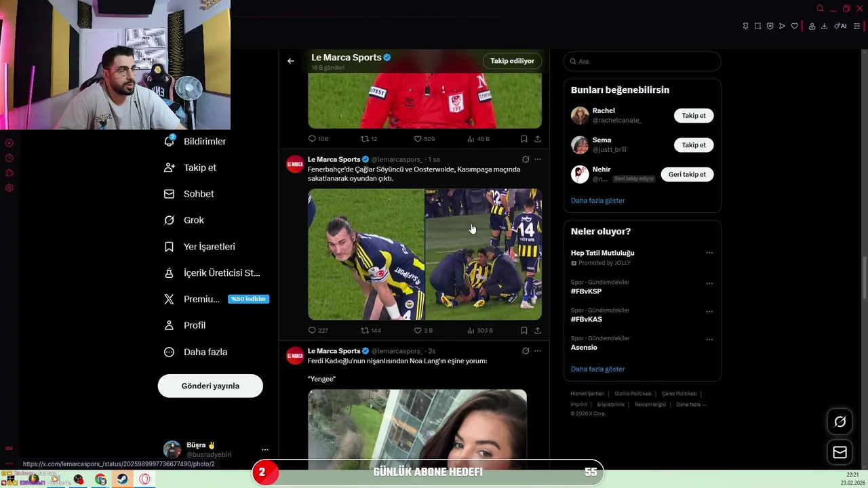This screenshot has width=868, height=488.
Task: Open the Ferdi Kadıoğlu tweet's woman photo
Action: pyautogui.click(x=418, y=428)
